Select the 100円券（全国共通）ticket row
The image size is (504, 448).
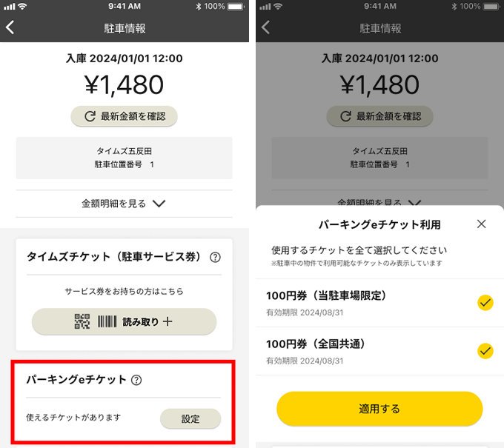[x=379, y=351]
